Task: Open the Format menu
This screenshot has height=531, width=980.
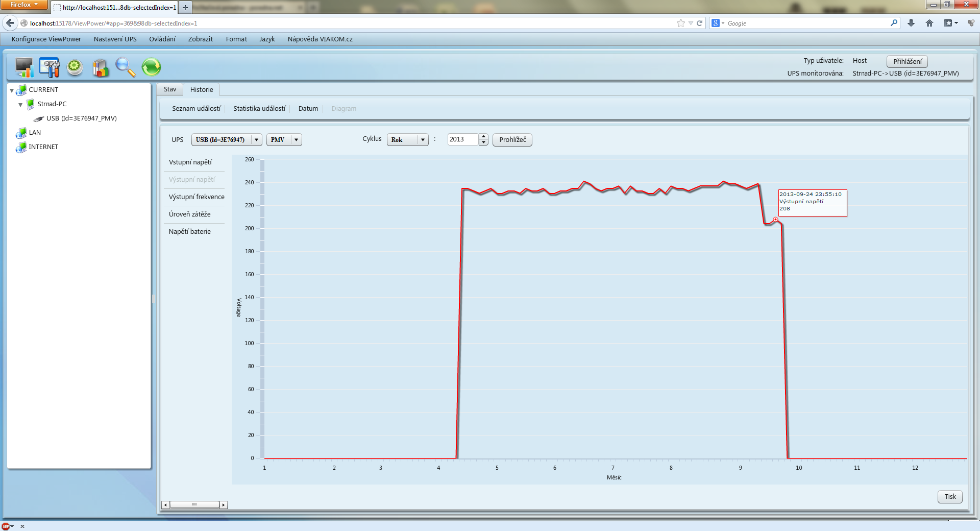Action: pyautogui.click(x=236, y=39)
